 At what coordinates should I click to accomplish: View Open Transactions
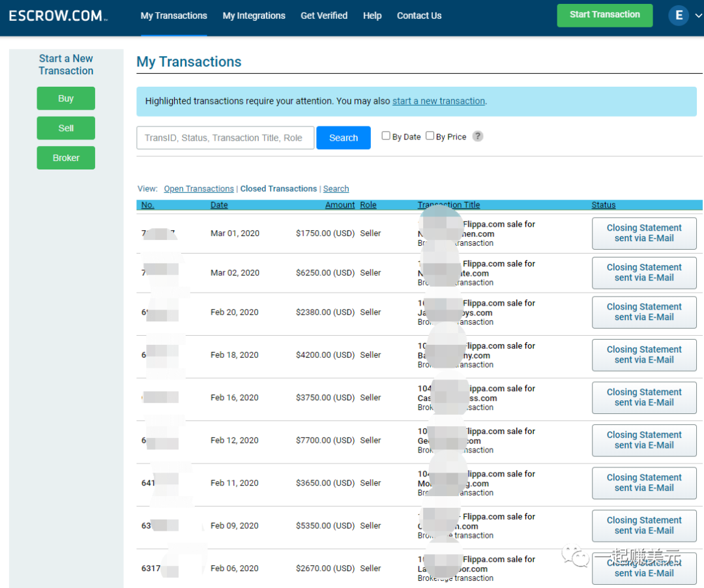pos(199,188)
